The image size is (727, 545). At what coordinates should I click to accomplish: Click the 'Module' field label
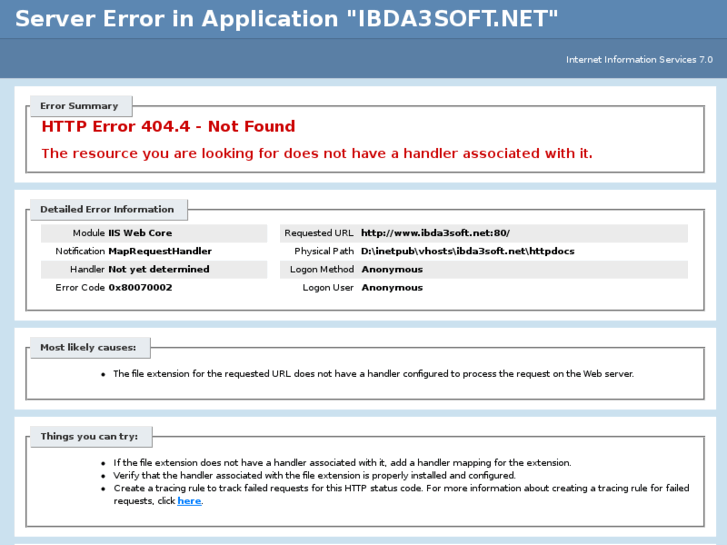coord(89,233)
